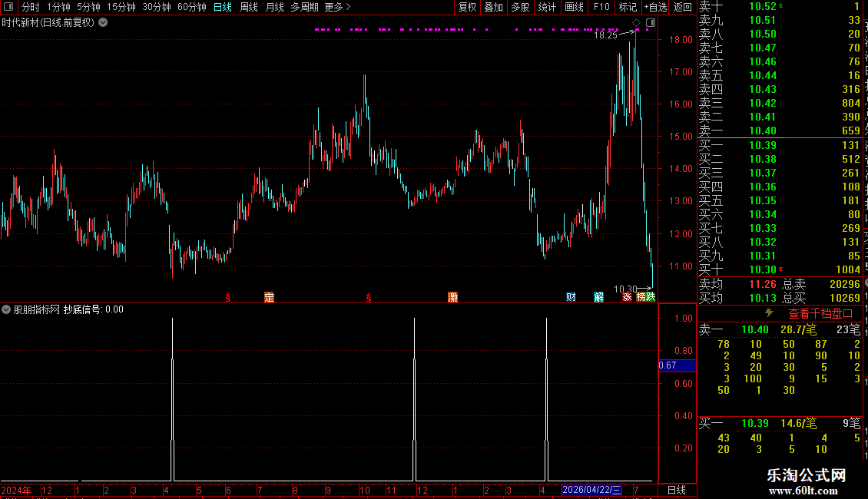This screenshot has width=868, height=499.
Task: Select the 买三 10.37 order book row
Action: pos(780,173)
